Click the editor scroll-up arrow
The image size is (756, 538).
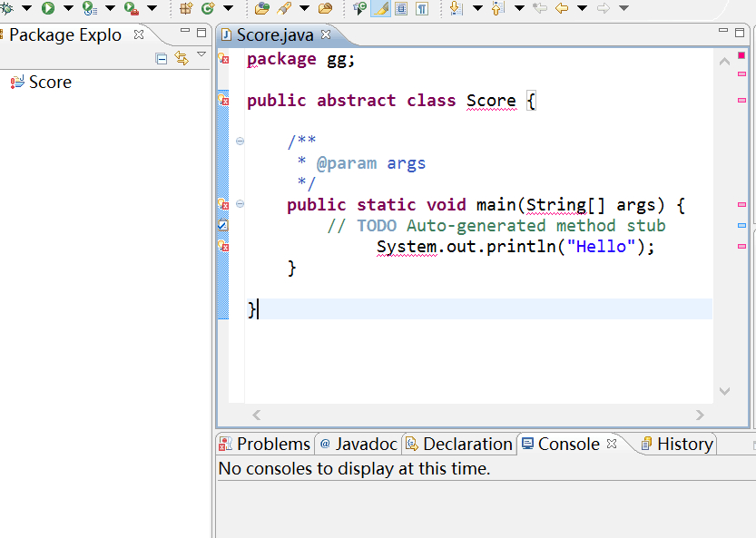tap(724, 61)
